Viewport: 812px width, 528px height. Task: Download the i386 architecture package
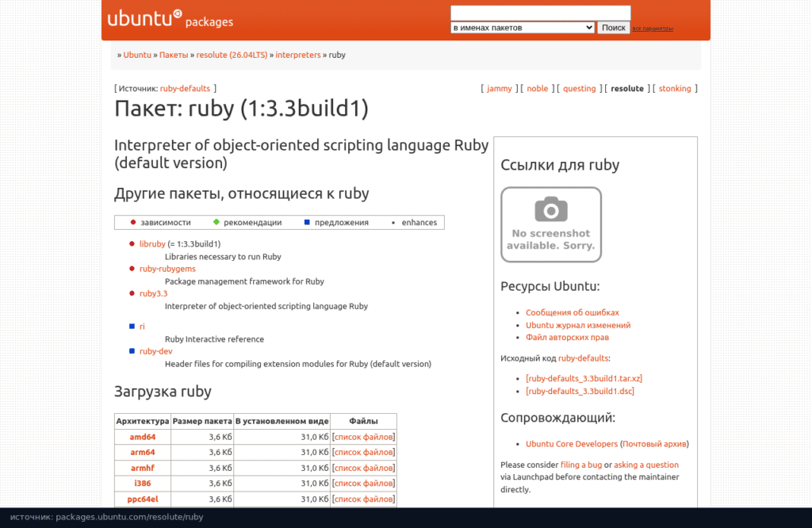[x=143, y=484]
